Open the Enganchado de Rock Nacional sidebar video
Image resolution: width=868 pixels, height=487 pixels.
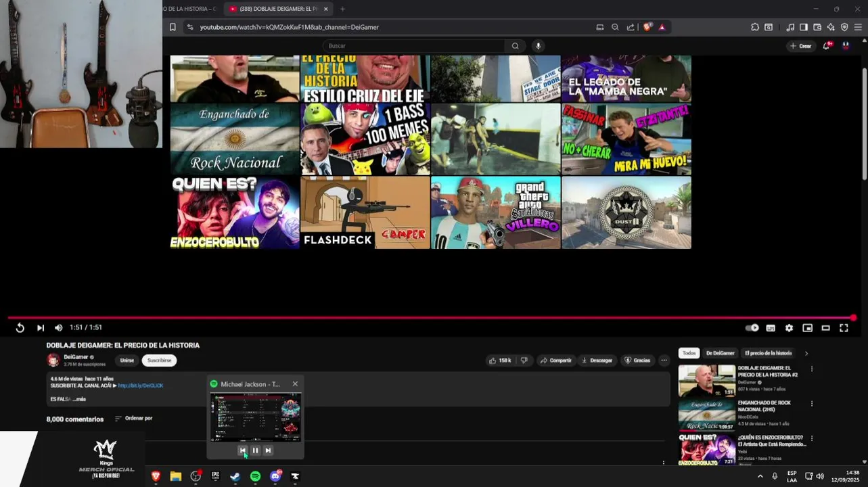tap(707, 415)
